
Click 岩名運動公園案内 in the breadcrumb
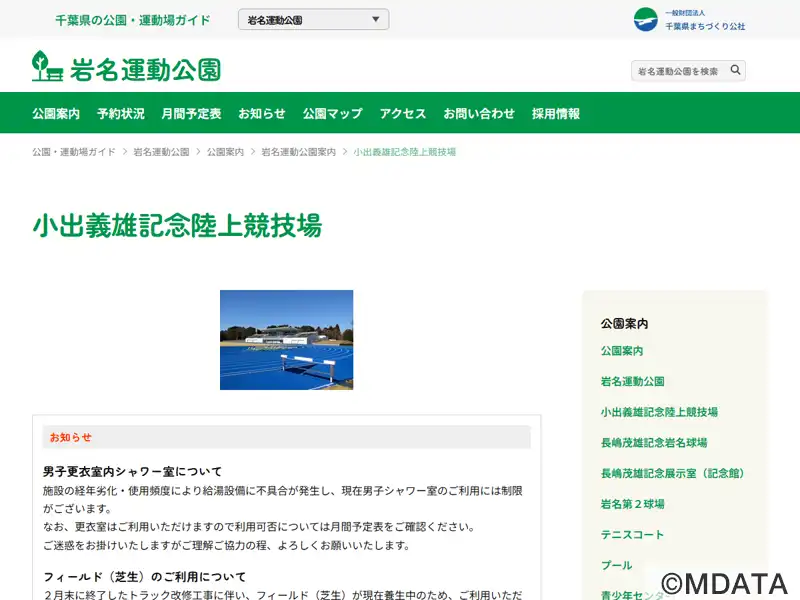click(298, 152)
